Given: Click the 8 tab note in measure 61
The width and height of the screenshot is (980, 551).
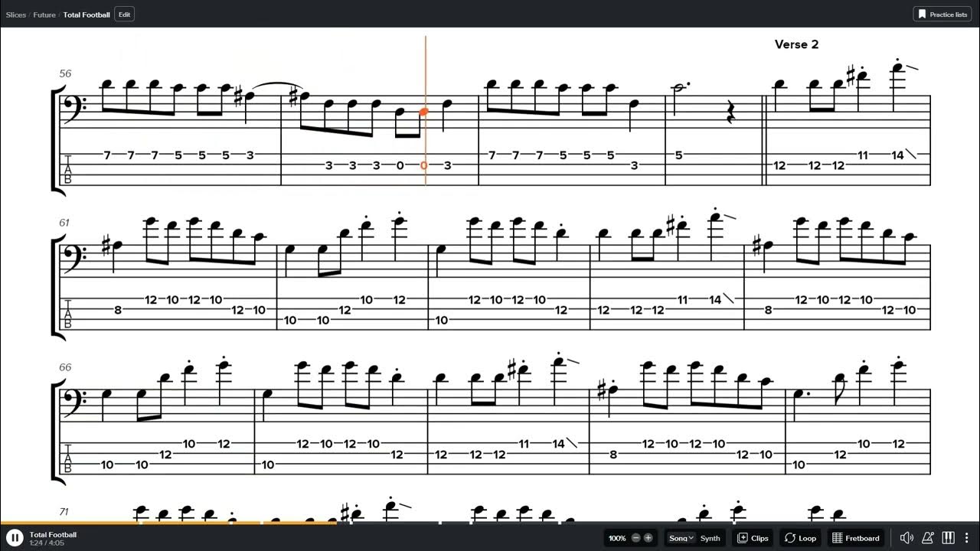Looking at the screenshot, I should click(117, 310).
